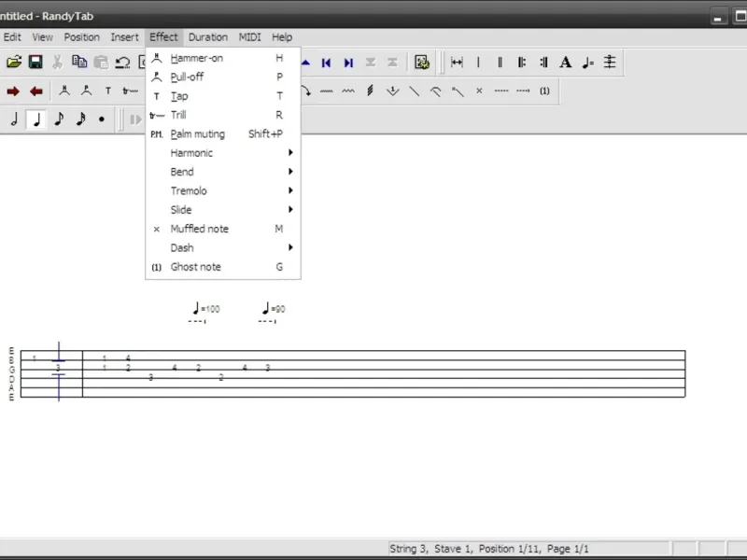
Task: Insert a tempo marking with note-equals icon
Action: pos(587,62)
